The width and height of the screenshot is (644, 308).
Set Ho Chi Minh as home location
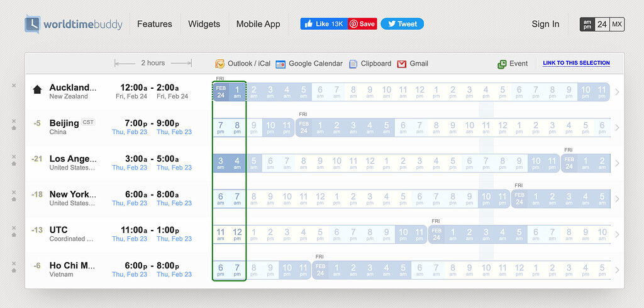(x=14, y=270)
